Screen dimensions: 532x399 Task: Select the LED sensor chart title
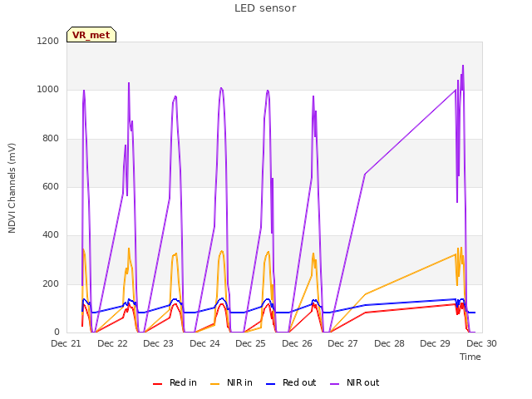[x=265, y=8]
